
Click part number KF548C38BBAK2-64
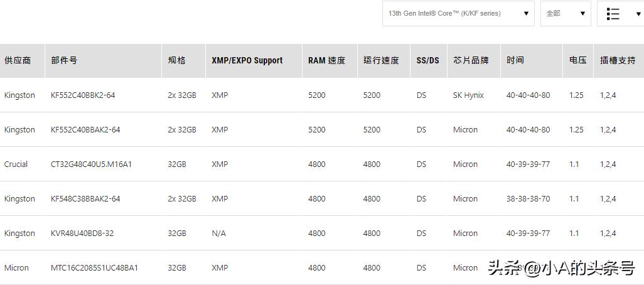coord(85,199)
